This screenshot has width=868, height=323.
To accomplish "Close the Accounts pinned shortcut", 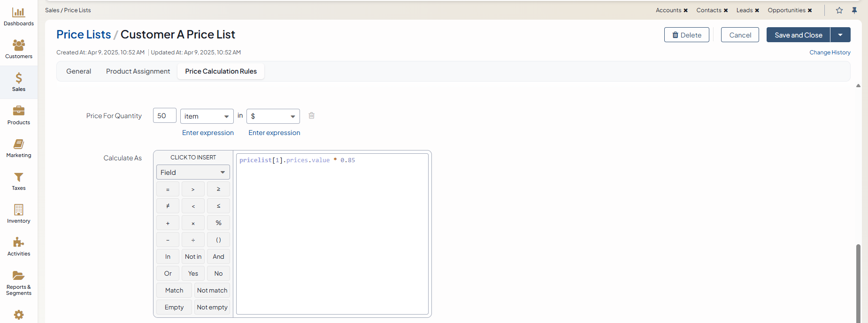I will click(x=685, y=10).
